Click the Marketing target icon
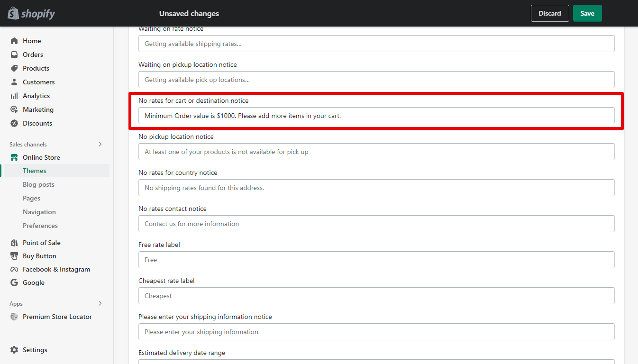 [14, 109]
